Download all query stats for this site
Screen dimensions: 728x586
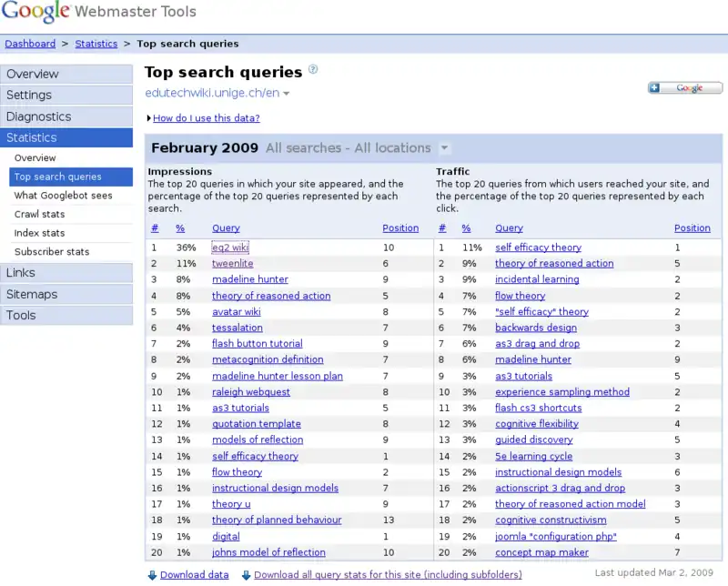click(x=388, y=575)
